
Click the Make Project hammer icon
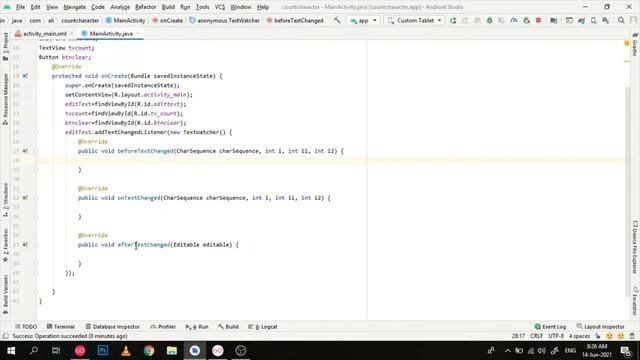coord(337,20)
